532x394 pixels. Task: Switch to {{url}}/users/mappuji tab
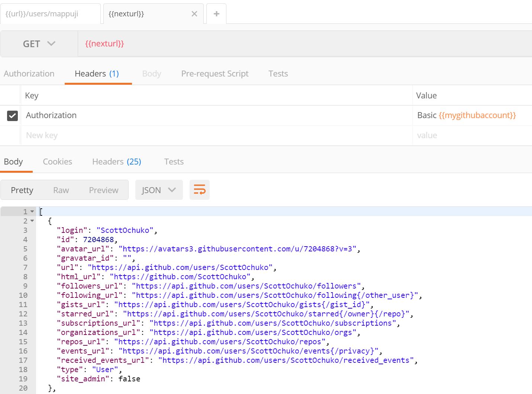click(x=50, y=14)
